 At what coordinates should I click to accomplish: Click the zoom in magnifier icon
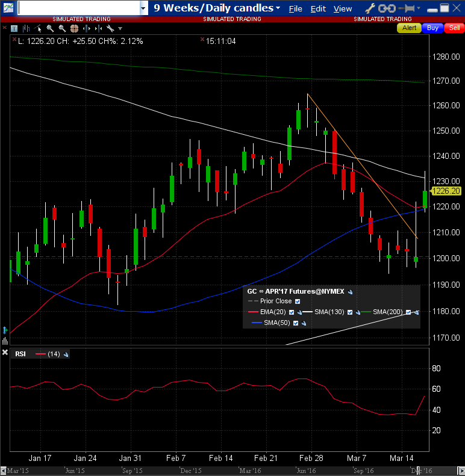51,28
